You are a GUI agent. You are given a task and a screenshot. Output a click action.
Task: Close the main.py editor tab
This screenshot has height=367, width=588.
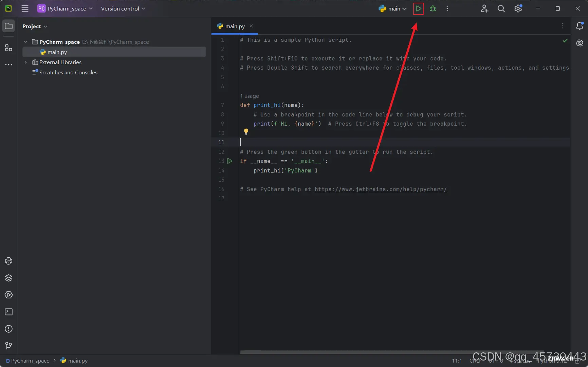click(251, 26)
